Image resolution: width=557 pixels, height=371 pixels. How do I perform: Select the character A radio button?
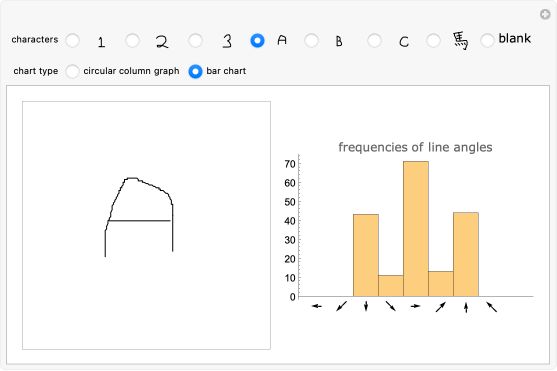(257, 40)
